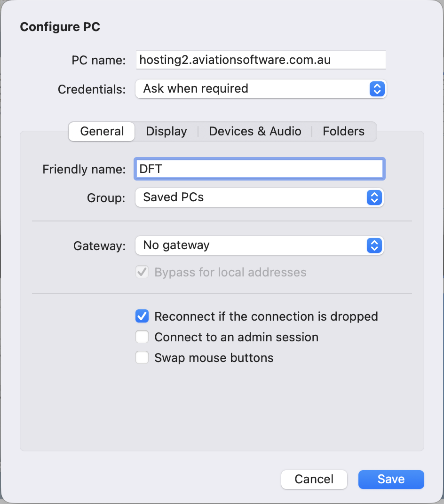Click the 'Swap mouse buttons' label text
This screenshot has width=444, height=504.
pos(214,358)
